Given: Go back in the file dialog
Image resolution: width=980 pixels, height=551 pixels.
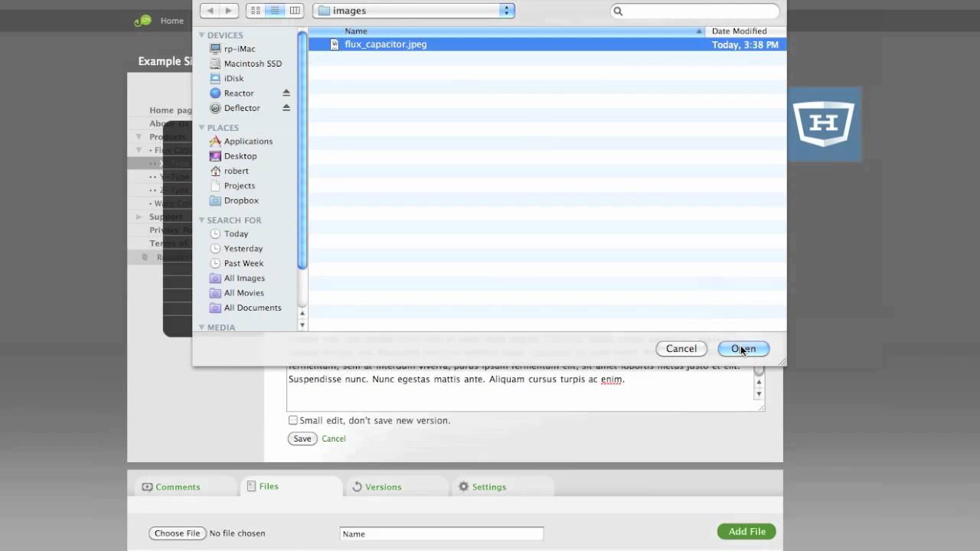Looking at the screenshot, I should (210, 11).
